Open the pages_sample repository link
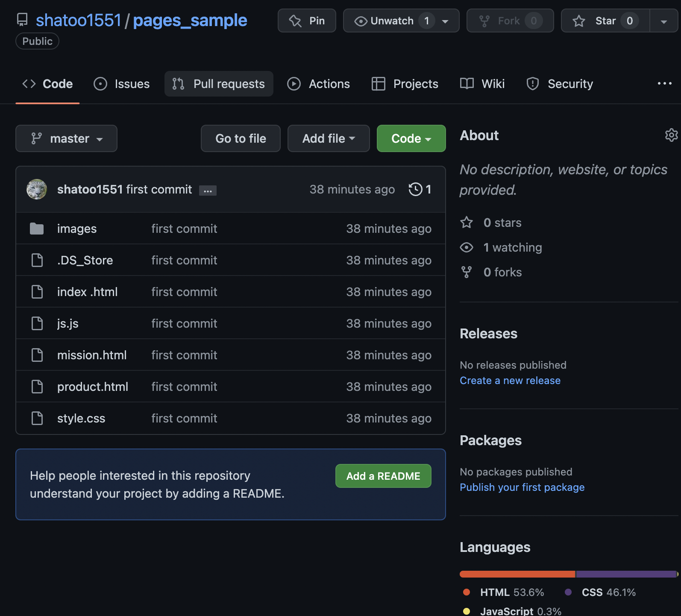 (x=190, y=20)
